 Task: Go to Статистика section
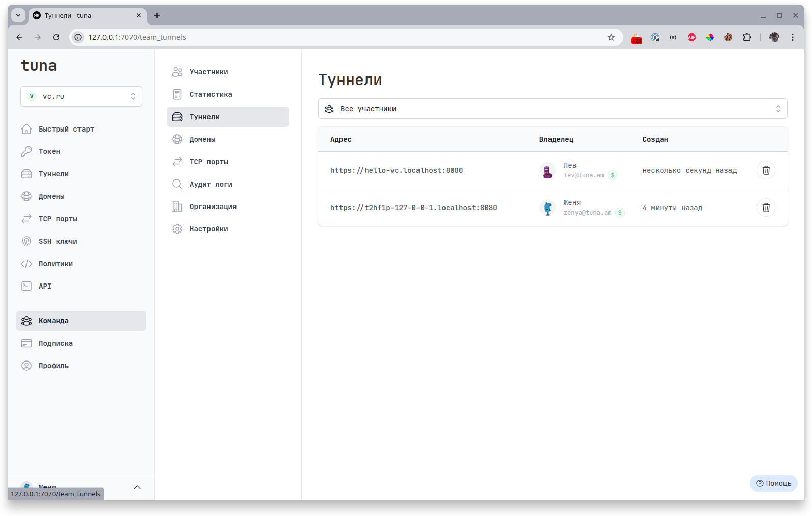(211, 94)
